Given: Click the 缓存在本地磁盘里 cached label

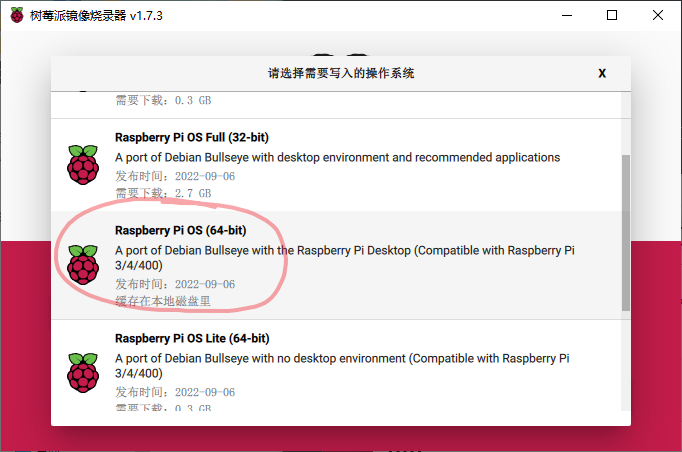Looking at the screenshot, I should 163,301.
